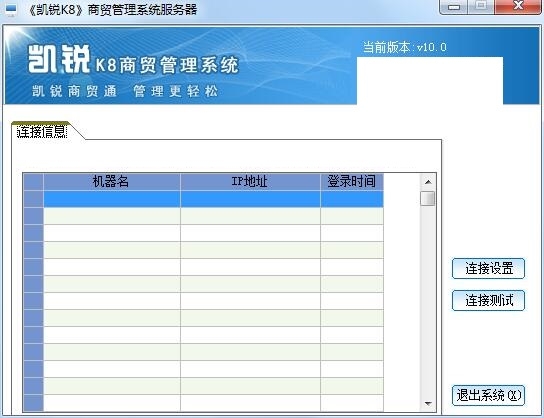Screen dimensions: 544x418
Task: Click the 当前版本:v10.0 version label
Action: coord(405,47)
